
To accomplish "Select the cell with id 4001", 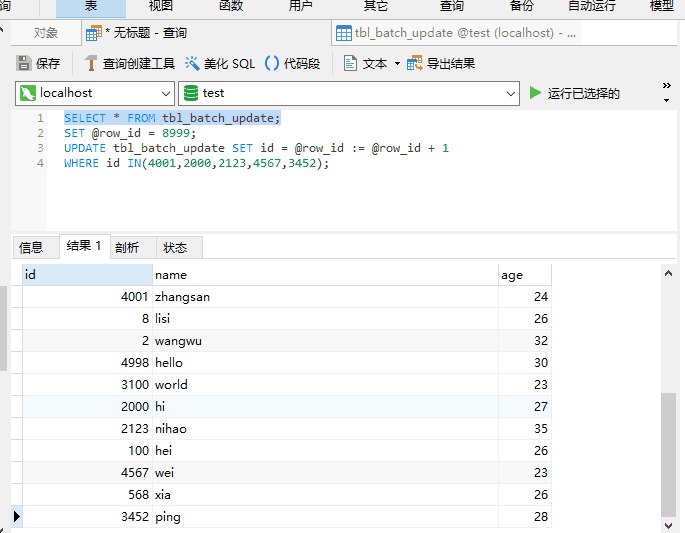I will coord(87,297).
